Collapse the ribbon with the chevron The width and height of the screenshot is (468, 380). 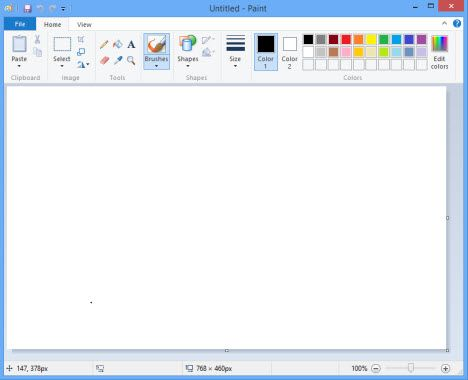444,23
